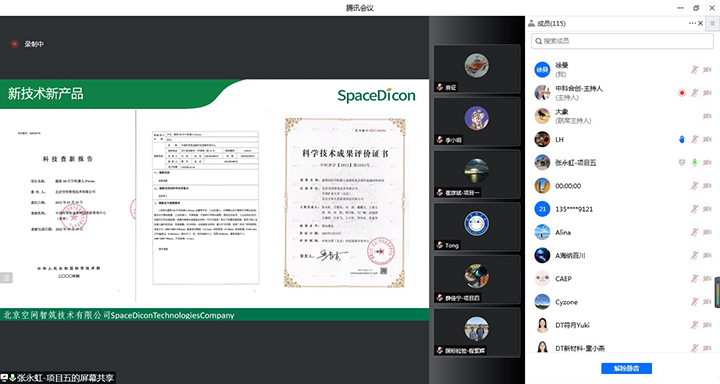Click the red recording icon beside 中科合创-主持人
This screenshot has width=720, height=384.
(x=681, y=93)
